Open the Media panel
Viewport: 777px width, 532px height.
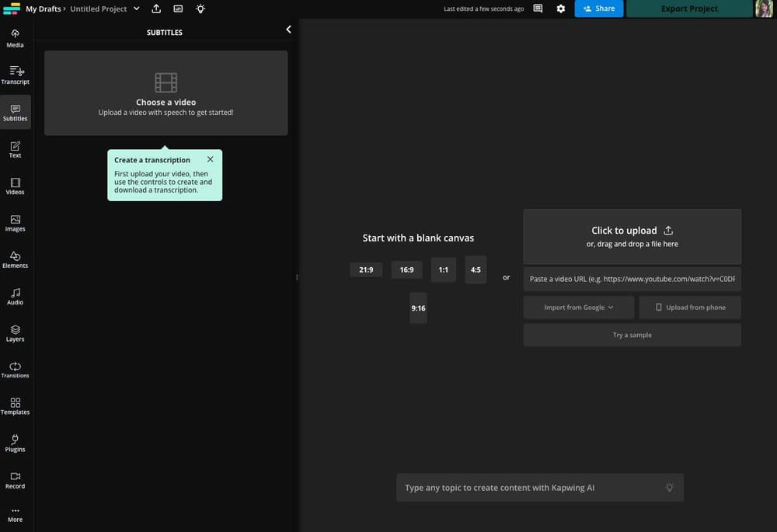click(15, 37)
